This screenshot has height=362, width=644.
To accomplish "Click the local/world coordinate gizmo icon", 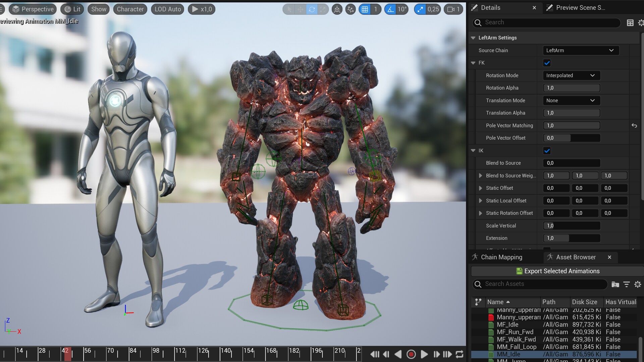I will 337,9.
